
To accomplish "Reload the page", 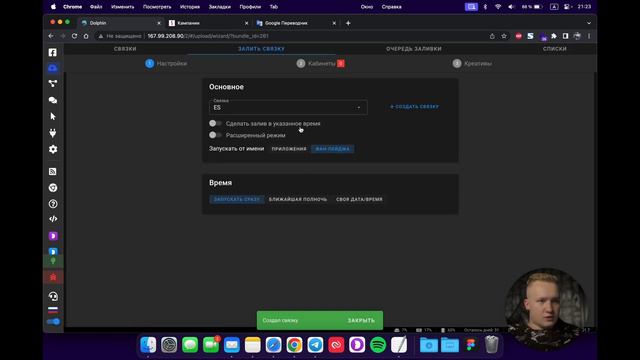I will click(x=74, y=36).
